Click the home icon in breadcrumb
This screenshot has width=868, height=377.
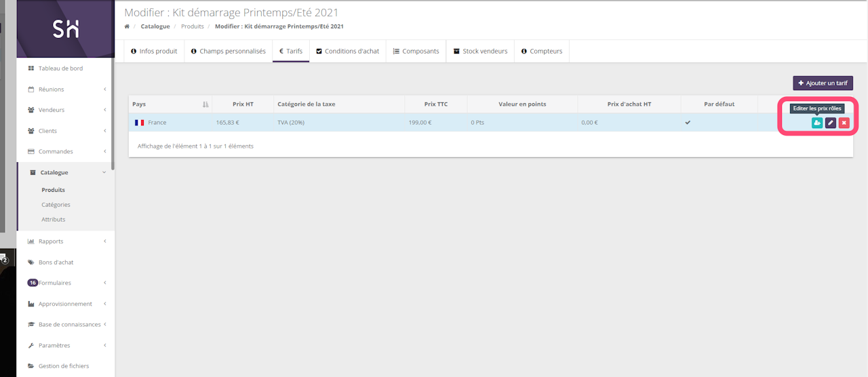tap(127, 26)
